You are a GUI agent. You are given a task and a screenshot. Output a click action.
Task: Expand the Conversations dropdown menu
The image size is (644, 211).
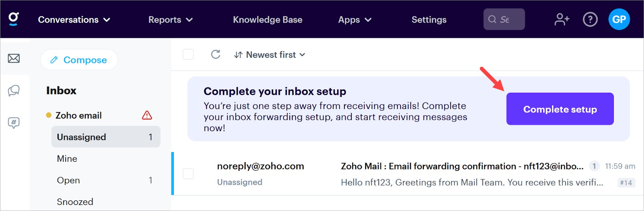tap(74, 20)
